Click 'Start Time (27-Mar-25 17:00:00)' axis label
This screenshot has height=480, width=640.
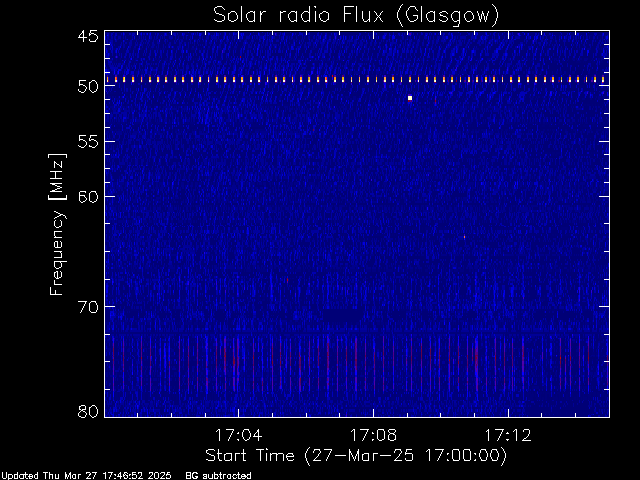356,456
